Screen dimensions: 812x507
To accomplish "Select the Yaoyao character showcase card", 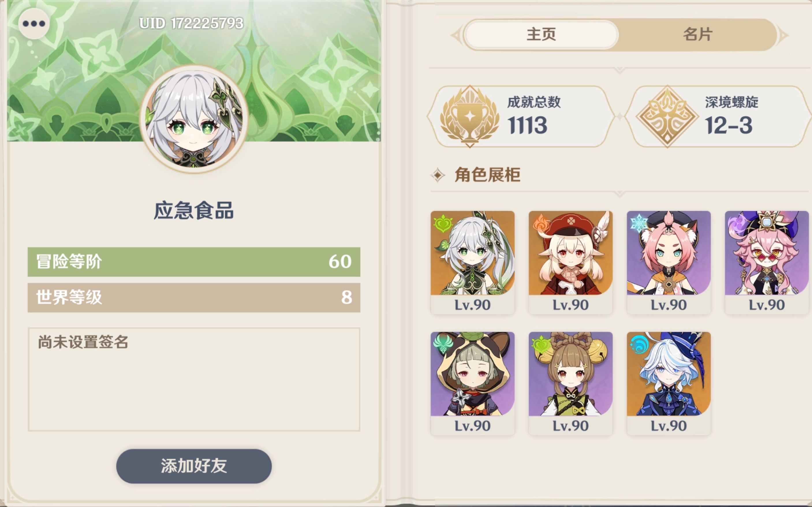I will (x=570, y=383).
